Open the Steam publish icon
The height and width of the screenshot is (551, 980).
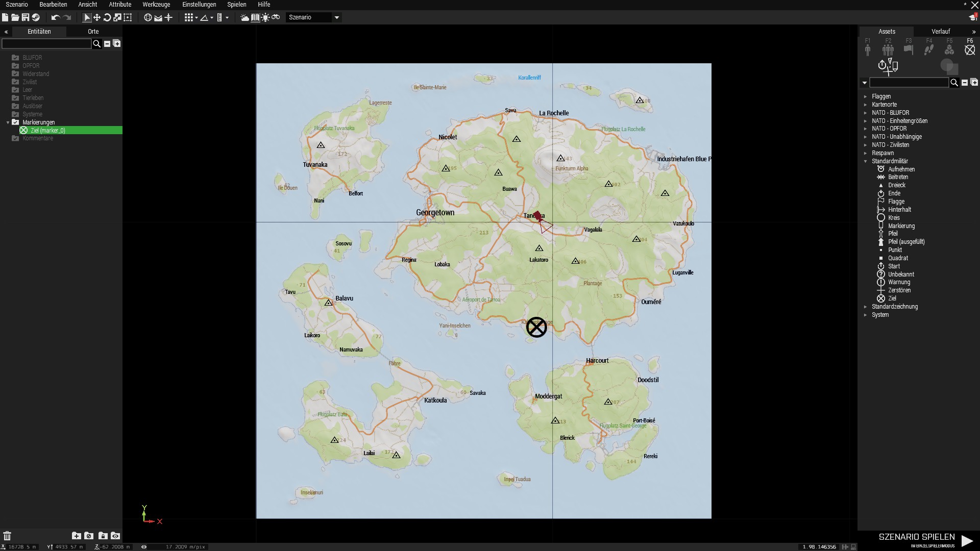click(36, 17)
